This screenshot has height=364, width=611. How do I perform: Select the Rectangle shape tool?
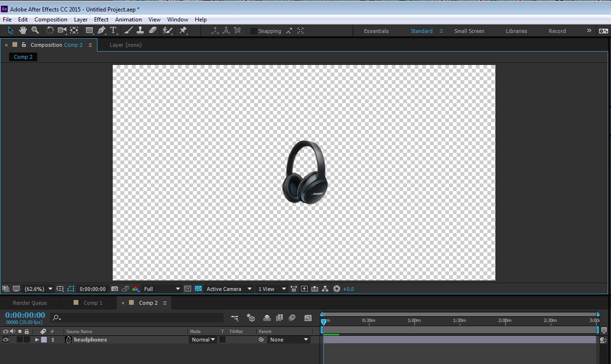pyautogui.click(x=89, y=30)
